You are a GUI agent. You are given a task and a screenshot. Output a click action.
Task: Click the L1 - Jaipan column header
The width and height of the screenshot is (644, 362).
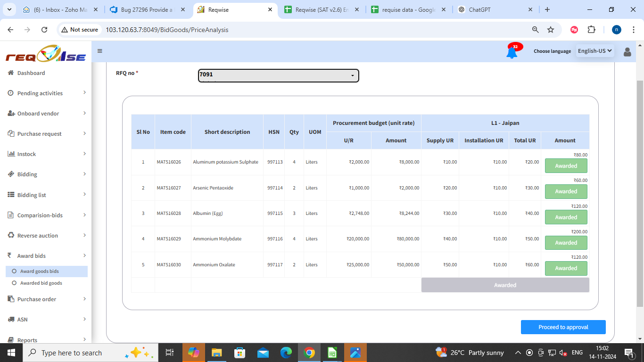pos(505,123)
